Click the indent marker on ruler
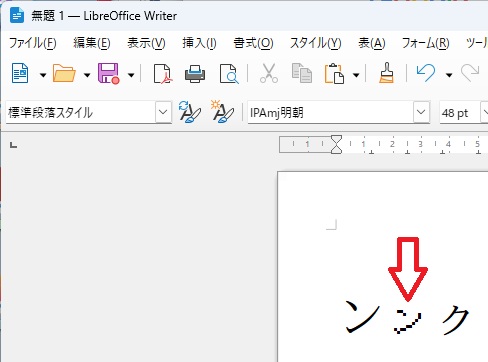Screen dimensions: 488x362 coord(336,144)
